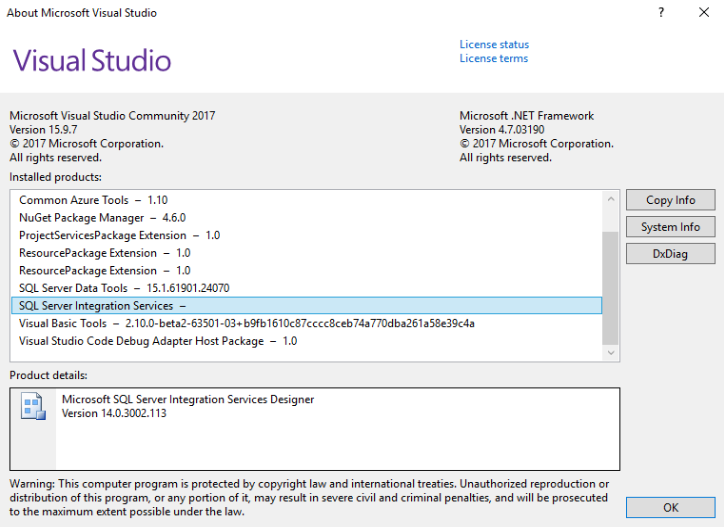
Task: Select SQL Server Data Tools row
Action: point(307,288)
